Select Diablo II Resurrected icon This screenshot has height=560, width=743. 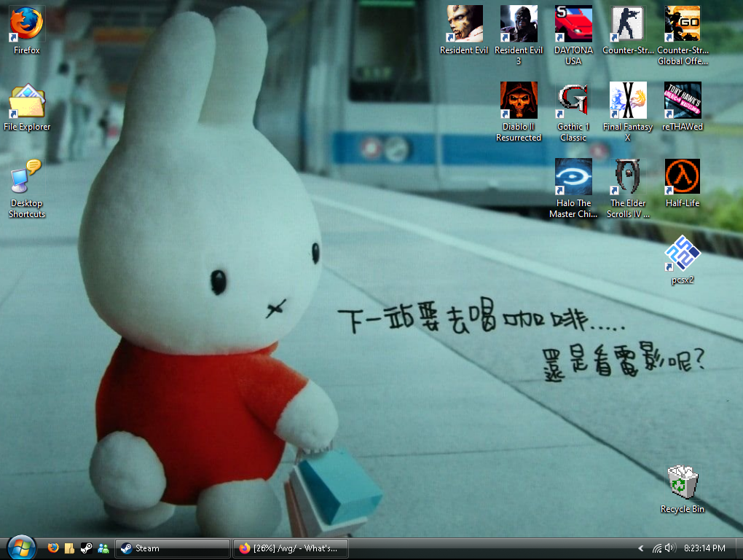pos(519,112)
